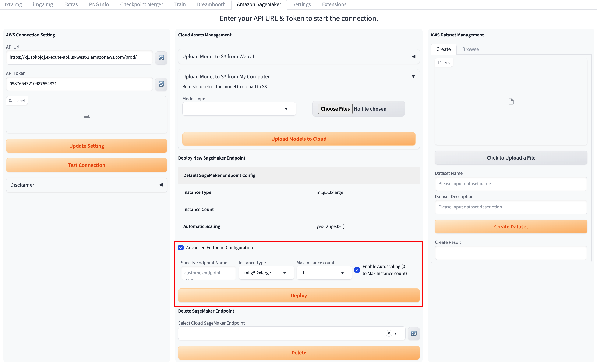Viewport: 597px width, 364px height.
Task: Click refresh icon next to API Token
Action: pyautogui.click(x=161, y=84)
